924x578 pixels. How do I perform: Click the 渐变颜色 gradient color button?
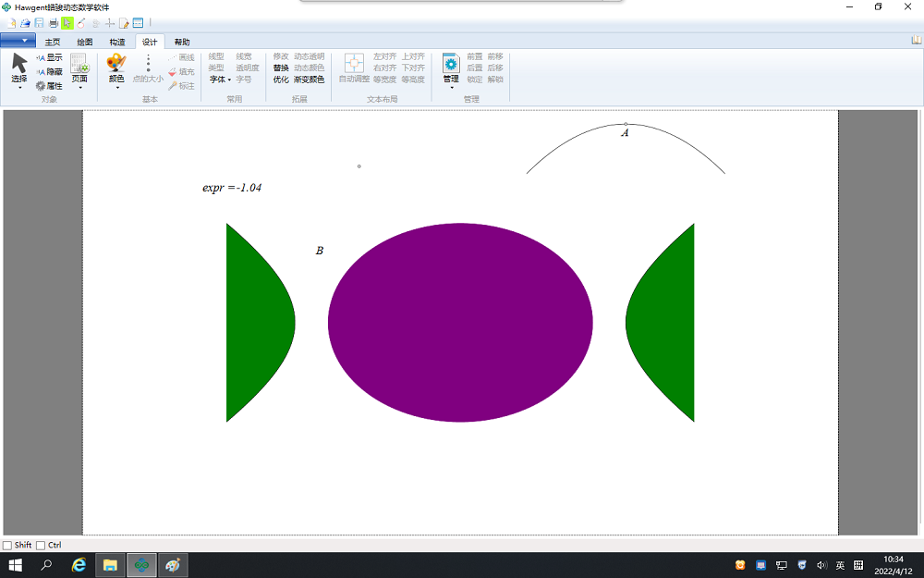[x=309, y=80]
